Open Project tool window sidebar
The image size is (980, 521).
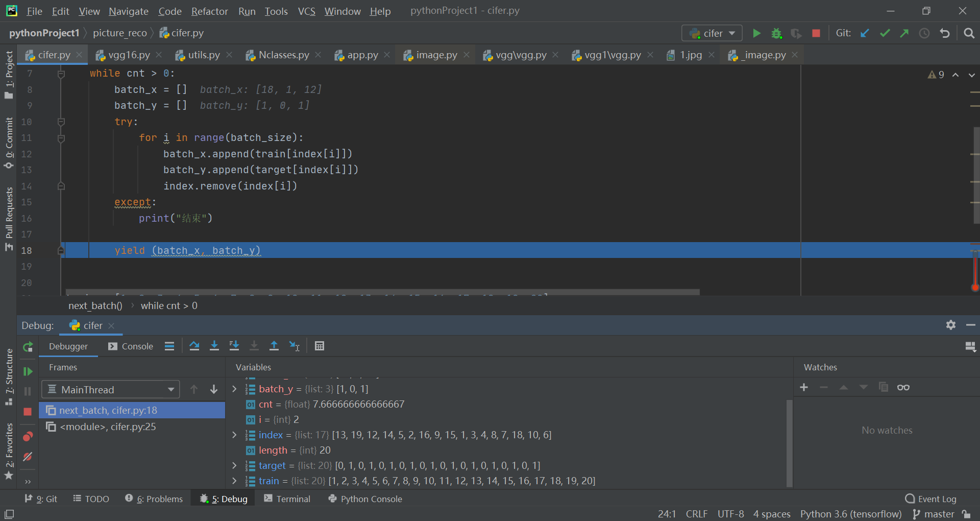coord(9,75)
